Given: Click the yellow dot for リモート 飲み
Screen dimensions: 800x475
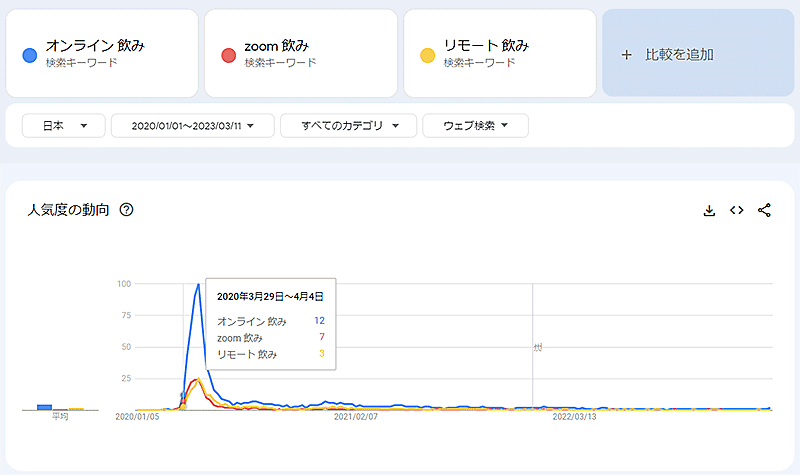Looking at the screenshot, I should pyautogui.click(x=427, y=54).
